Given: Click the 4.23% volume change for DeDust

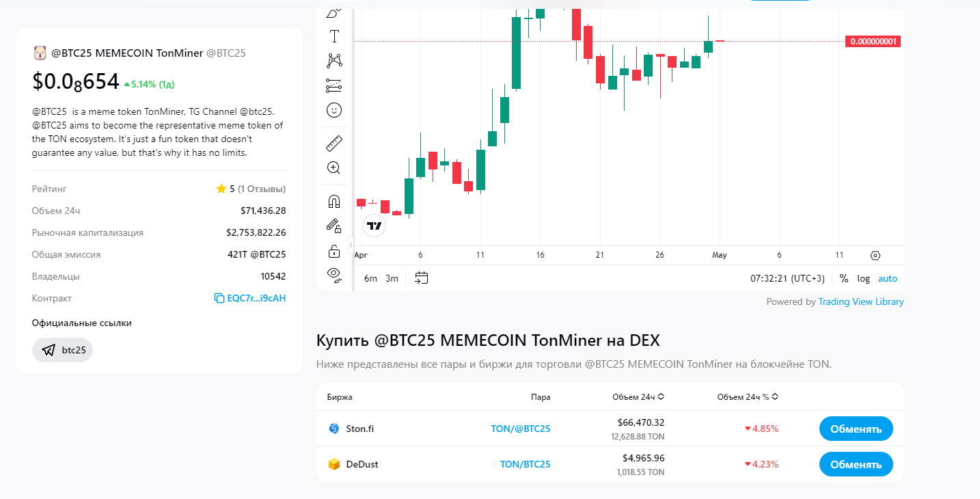Looking at the screenshot, I should coord(761,464).
